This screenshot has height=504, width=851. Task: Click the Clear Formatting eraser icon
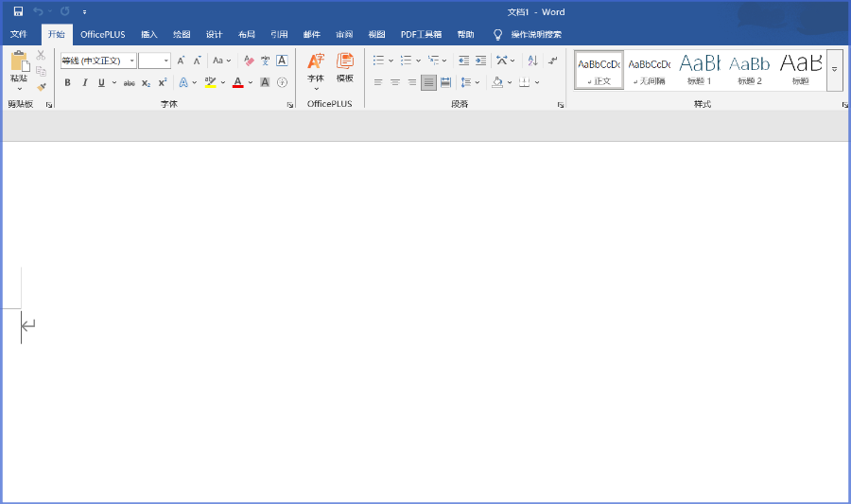click(x=250, y=61)
